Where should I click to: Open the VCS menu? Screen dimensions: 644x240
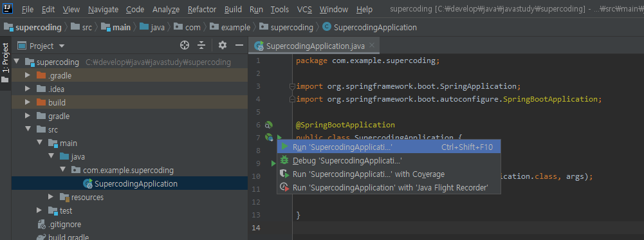[304, 9]
